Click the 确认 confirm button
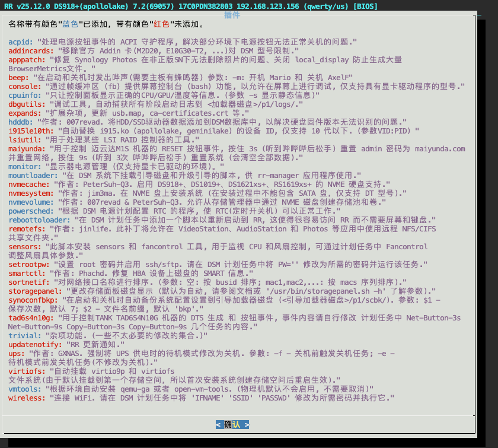 coord(232,424)
